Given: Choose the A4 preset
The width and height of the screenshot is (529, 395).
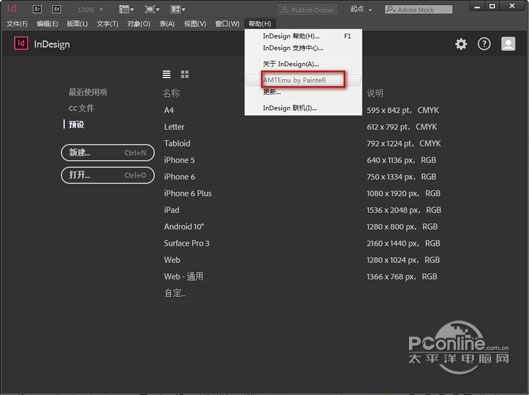Looking at the screenshot, I should point(169,110).
